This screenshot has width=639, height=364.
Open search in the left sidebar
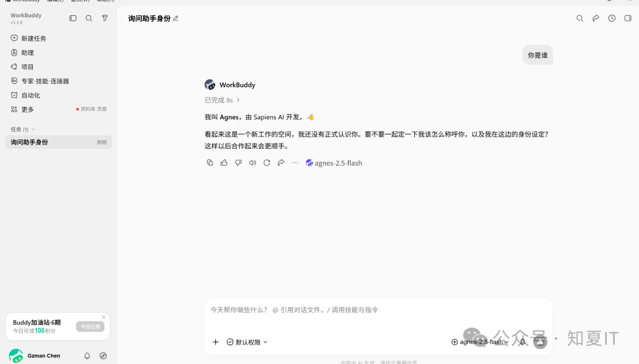tap(89, 18)
